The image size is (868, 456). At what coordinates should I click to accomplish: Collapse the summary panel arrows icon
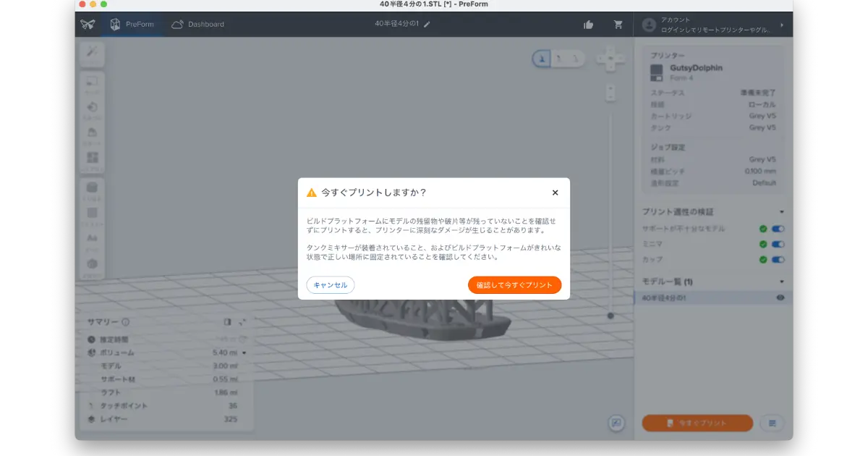coord(242,322)
